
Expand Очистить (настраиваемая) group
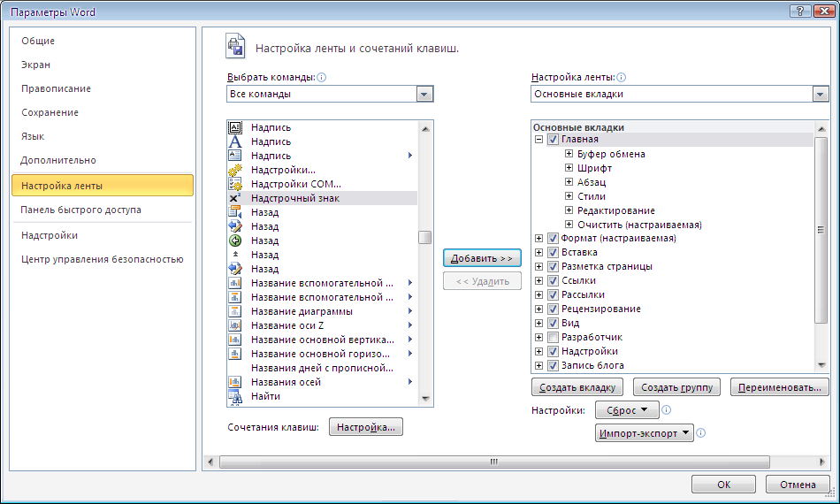coord(569,225)
